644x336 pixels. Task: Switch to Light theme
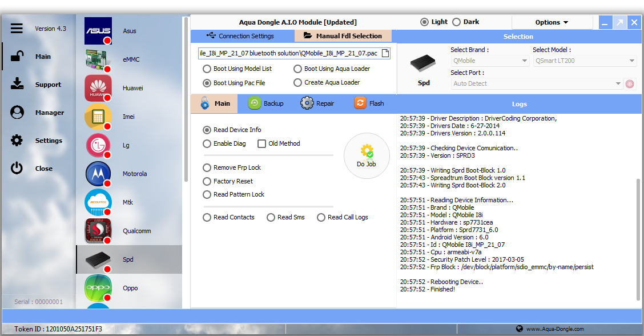click(424, 22)
